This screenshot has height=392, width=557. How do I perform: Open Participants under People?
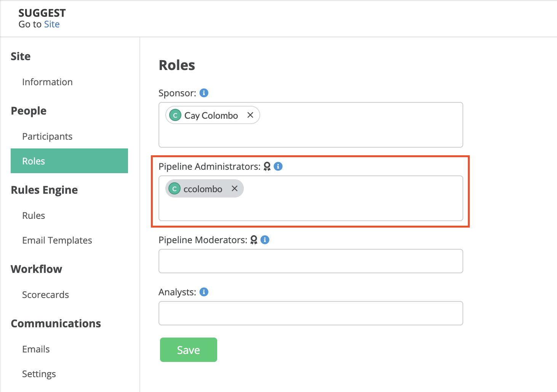[47, 136]
